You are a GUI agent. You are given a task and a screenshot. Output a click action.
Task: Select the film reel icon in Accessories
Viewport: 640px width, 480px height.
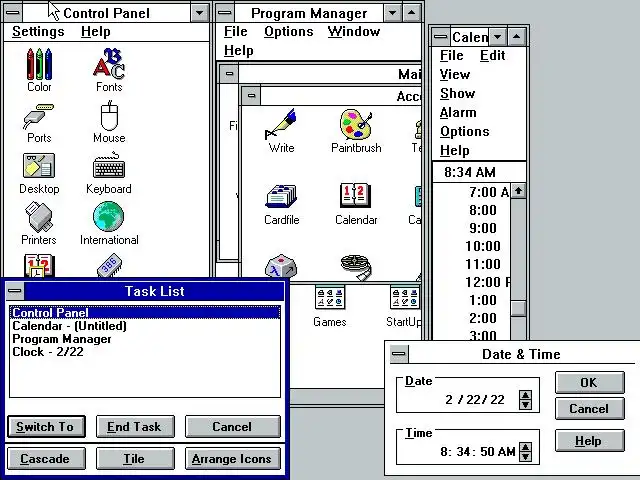(356, 267)
